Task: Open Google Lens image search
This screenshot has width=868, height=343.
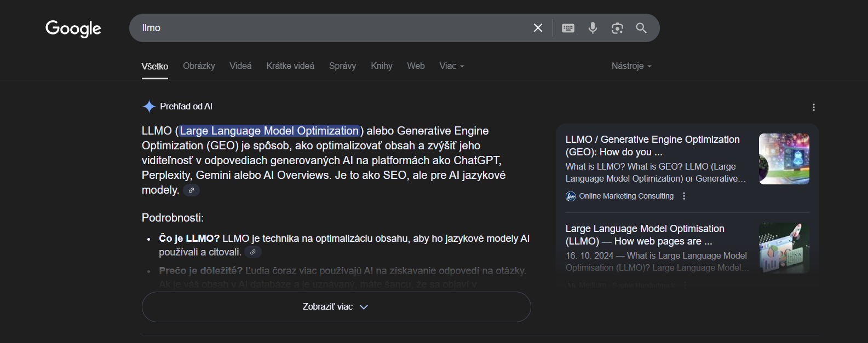Action: pyautogui.click(x=617, y=28)
